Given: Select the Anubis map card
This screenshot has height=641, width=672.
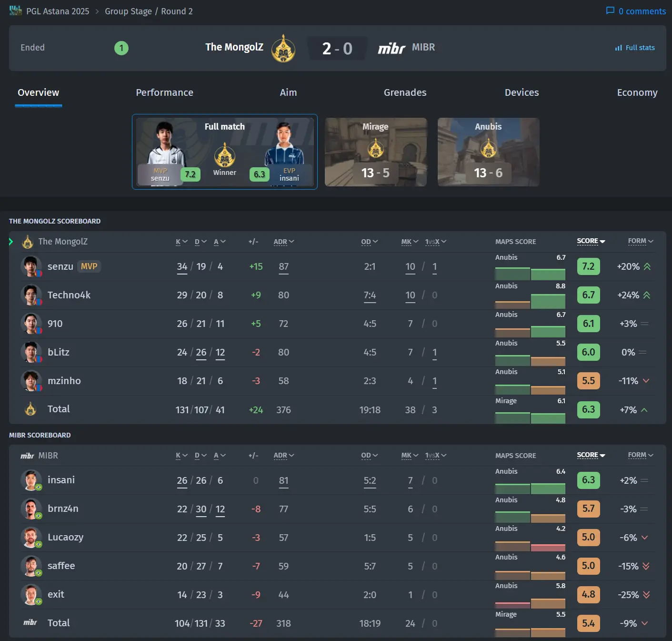Looking at the screenshot, I should (x=489, y=152).
